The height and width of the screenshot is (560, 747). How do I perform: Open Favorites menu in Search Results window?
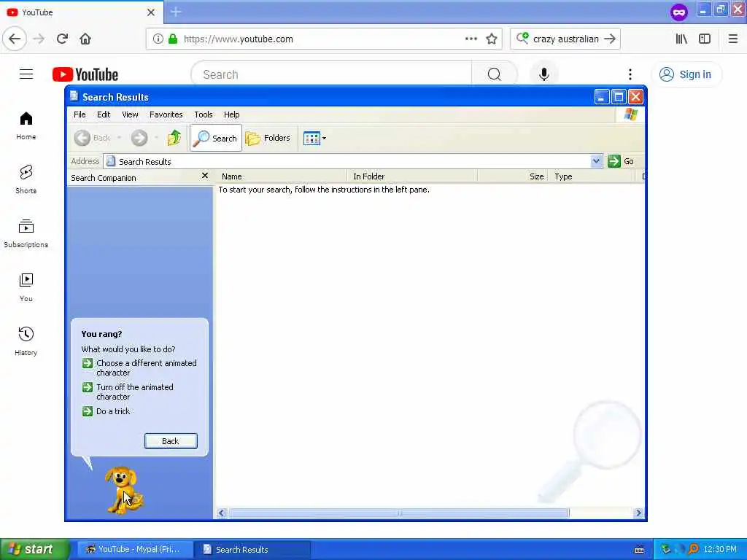point(166,114)
